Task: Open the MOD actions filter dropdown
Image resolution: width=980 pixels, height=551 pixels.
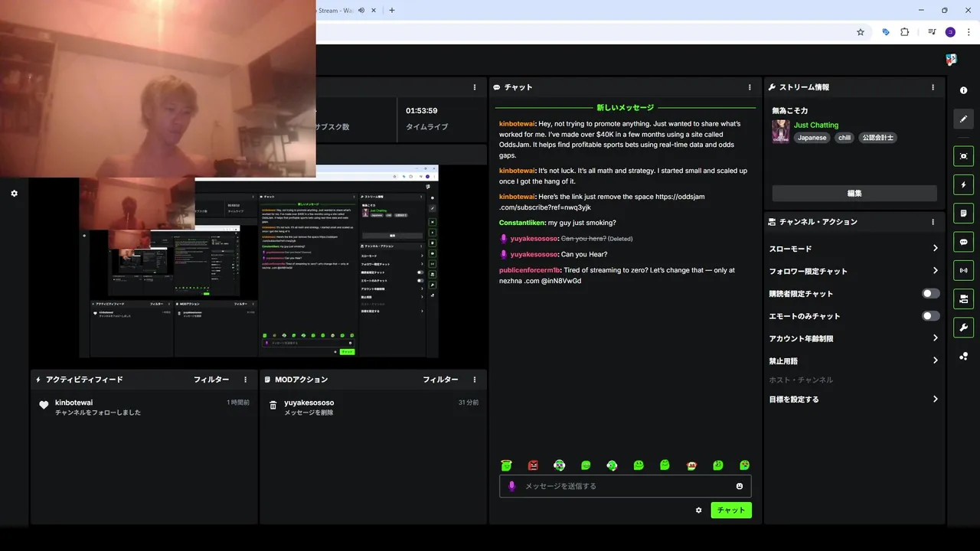Action: [440, 380]
